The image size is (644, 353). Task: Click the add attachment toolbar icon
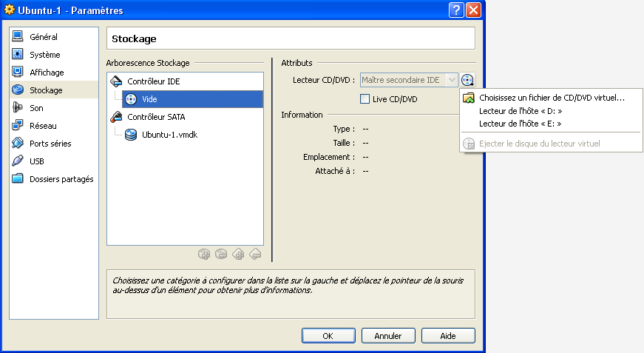[204, 254]
